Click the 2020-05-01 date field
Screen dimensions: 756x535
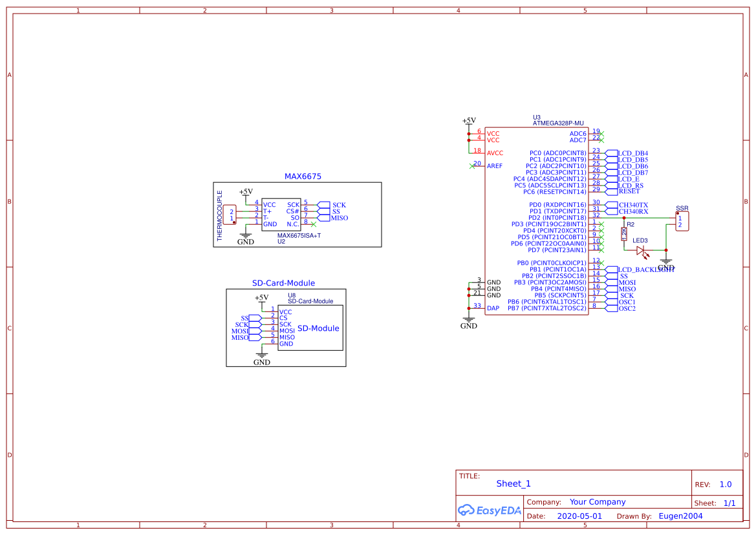pos(580,516)
